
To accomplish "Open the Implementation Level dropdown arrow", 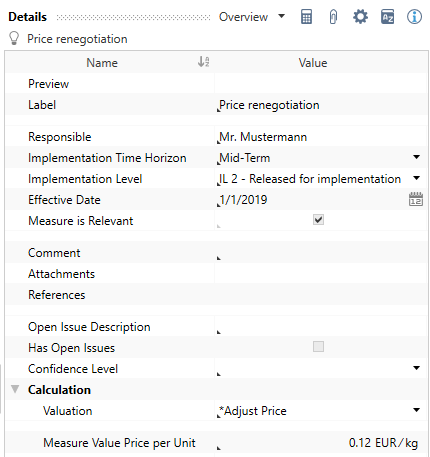I will pyautogui.click(x=416, y=178).
